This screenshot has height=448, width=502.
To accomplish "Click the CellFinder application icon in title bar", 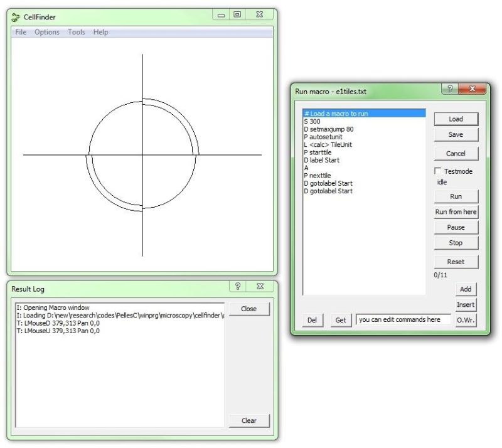I will pos(15,18).
